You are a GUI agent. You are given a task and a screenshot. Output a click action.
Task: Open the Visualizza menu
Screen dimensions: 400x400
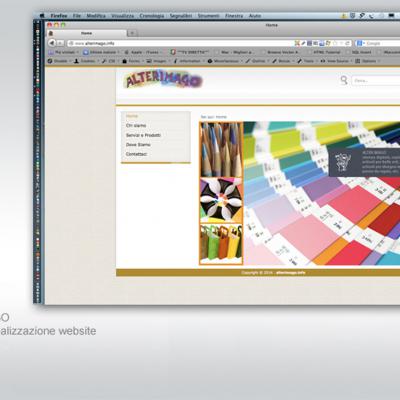tap(123, 16)
